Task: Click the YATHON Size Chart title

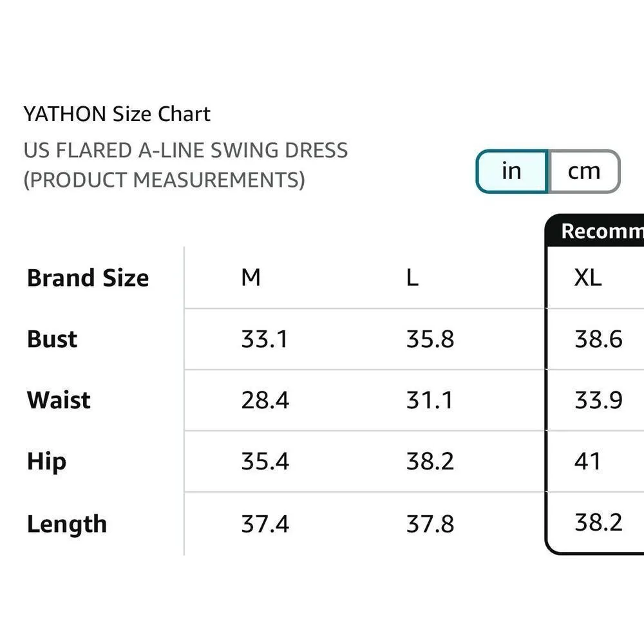Action: (x=117, y=115)
